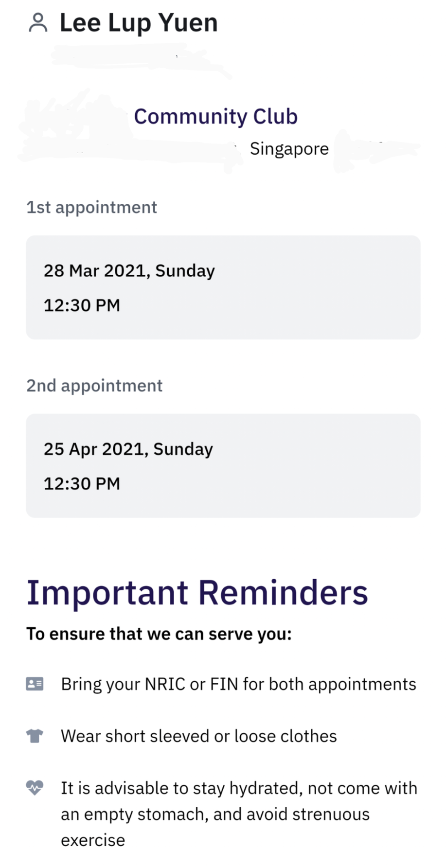The image size is (446, 868).
Task: Click the 1st appointment label
Action: click(x=91, y=208)
